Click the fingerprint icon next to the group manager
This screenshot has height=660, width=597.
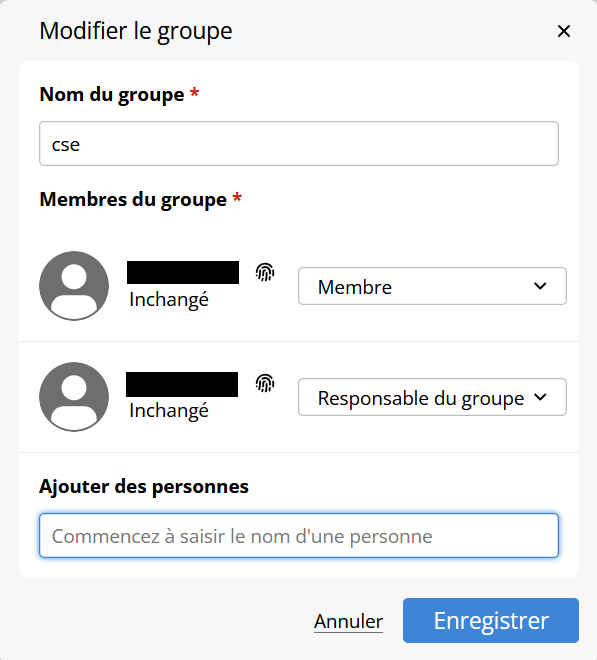click(x=265, y=383)
